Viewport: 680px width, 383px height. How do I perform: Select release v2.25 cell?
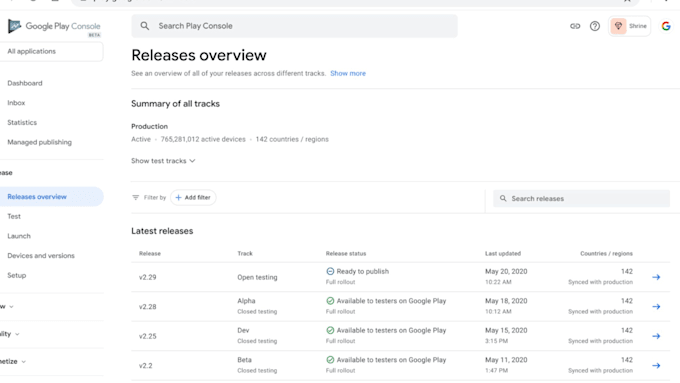tap(147, 336)
